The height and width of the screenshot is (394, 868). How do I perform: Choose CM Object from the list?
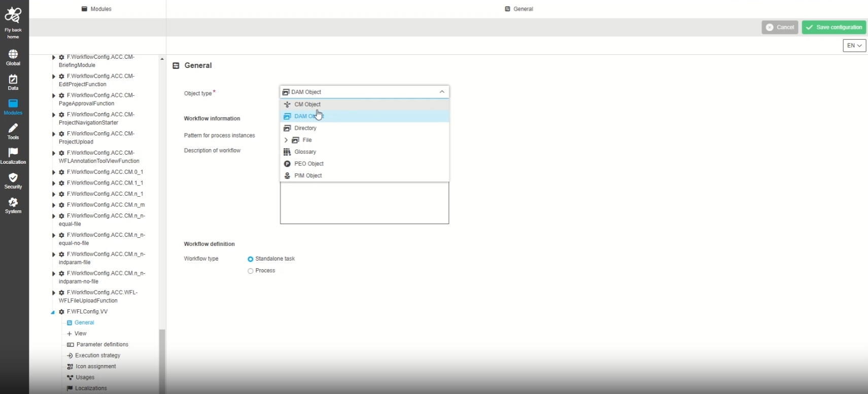coord(307,104)
